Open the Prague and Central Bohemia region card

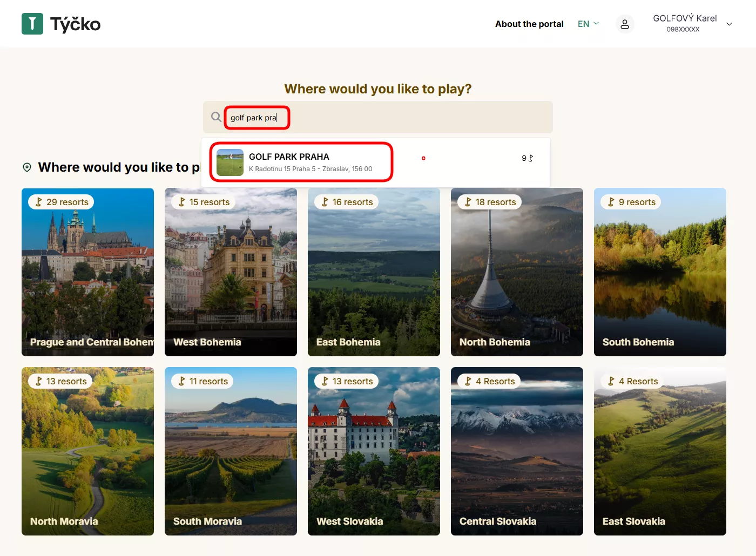87,272
